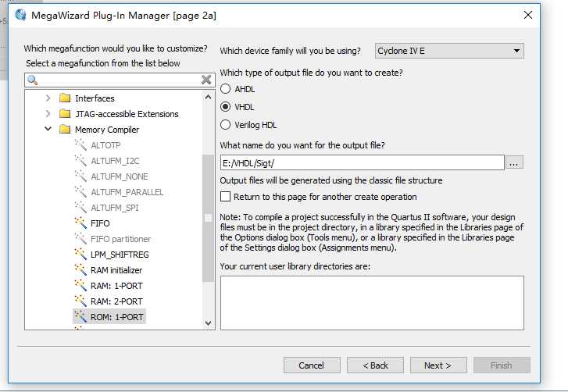Click the search magnifier icon

coord(32,80)
